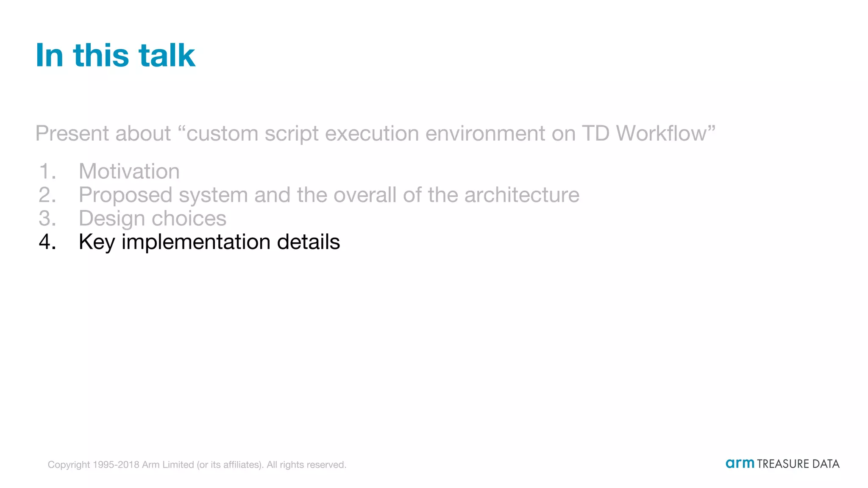This screenshot has width=868, height=488.
Task: Click "TD Workflow" in the subtitle
Action: tap(644, 133)
